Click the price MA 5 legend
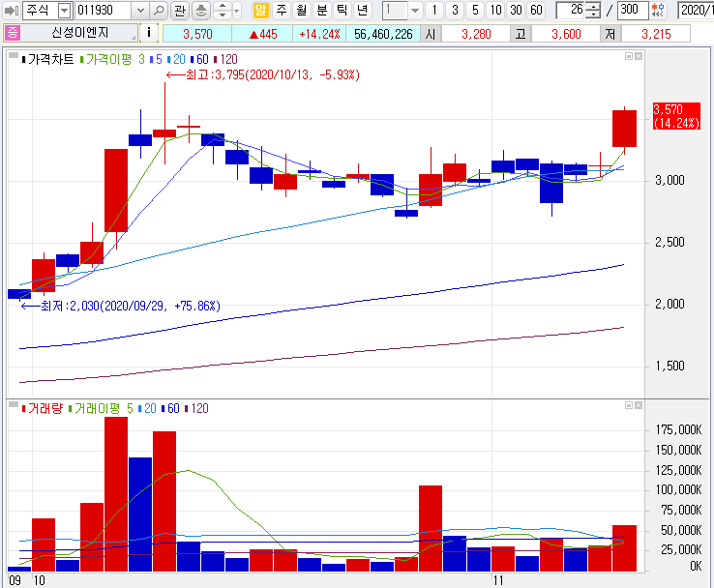714x588 pixels. click(x=156, y=59)
